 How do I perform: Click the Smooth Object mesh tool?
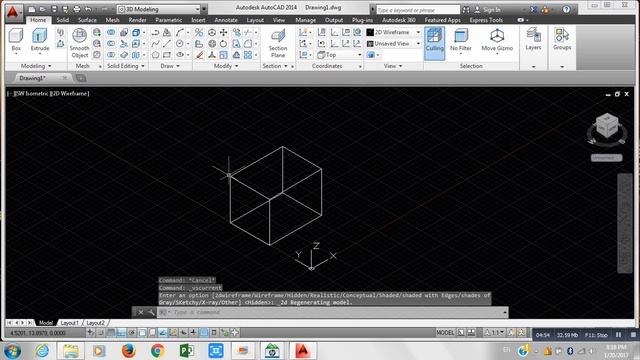click(x=79, y=43)
